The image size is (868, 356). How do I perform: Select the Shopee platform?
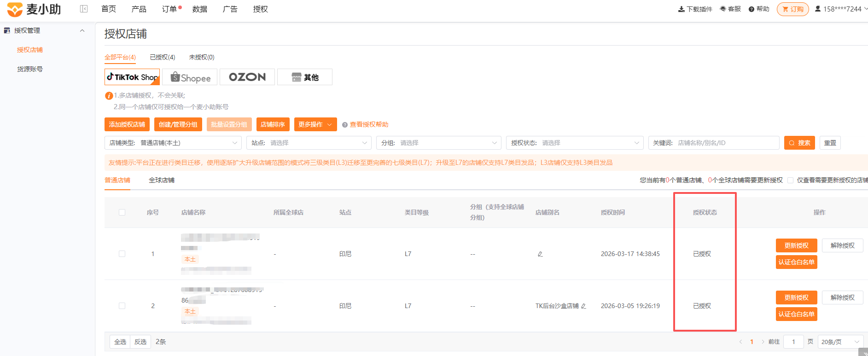[x=190, y=77]
